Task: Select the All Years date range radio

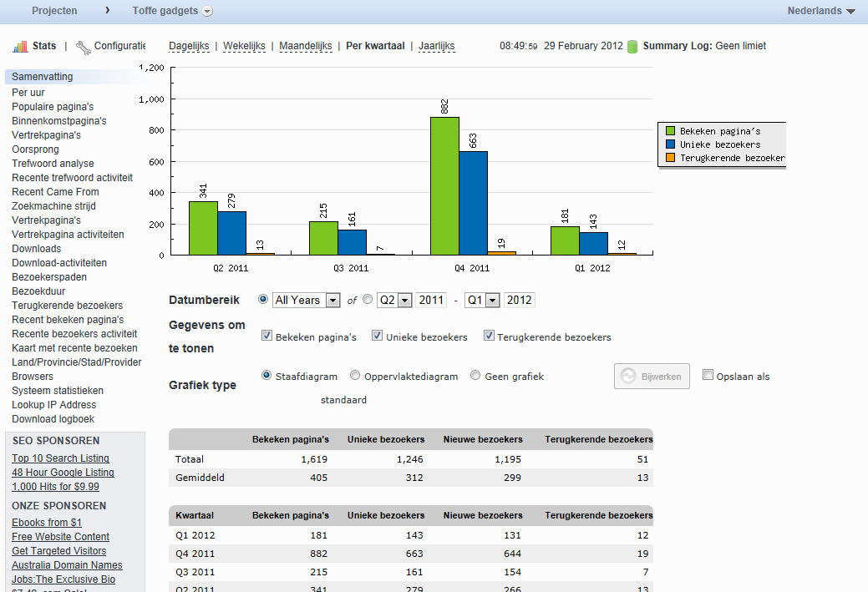Action: (263, 299)
